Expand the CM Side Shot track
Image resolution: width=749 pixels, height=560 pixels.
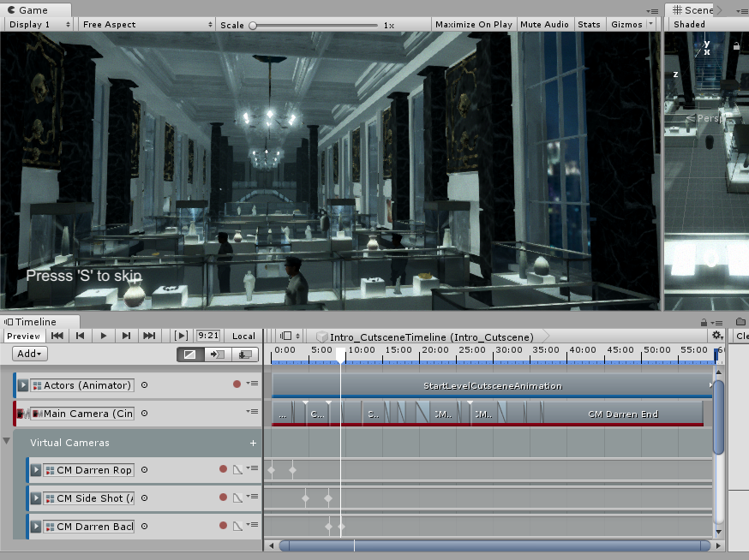(36, 498)
